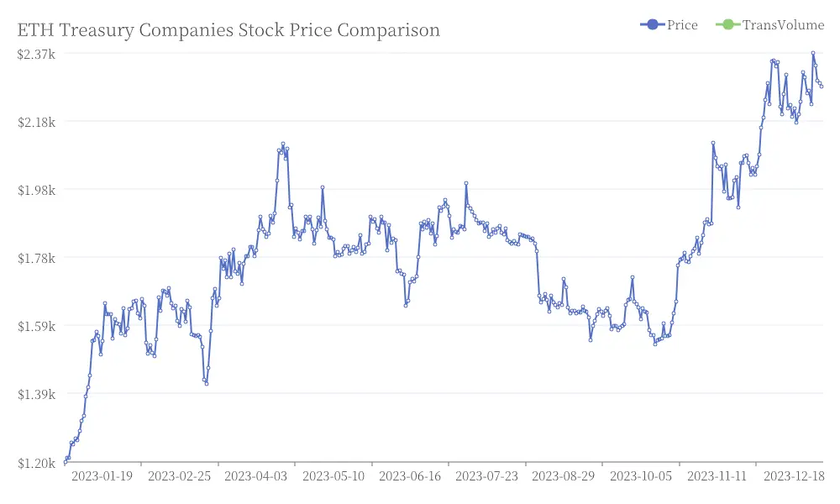Select the 2023-01-19 x-axis label

(x=102, y=475)
